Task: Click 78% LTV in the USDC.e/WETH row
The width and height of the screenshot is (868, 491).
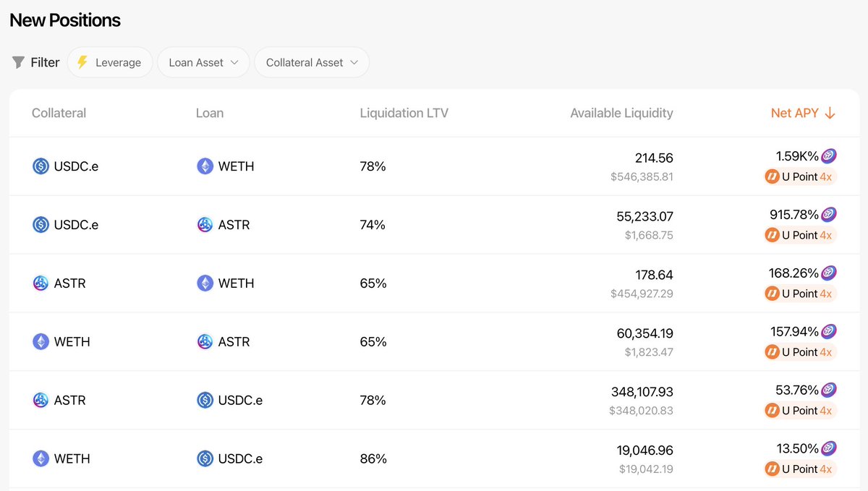Action: (373, 166)
